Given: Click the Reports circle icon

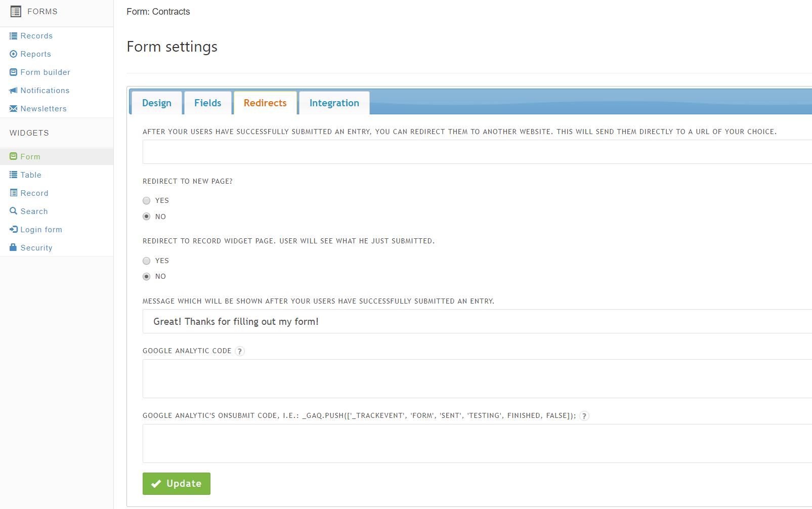Looking at the screenshot, I should tap(13, 54).
